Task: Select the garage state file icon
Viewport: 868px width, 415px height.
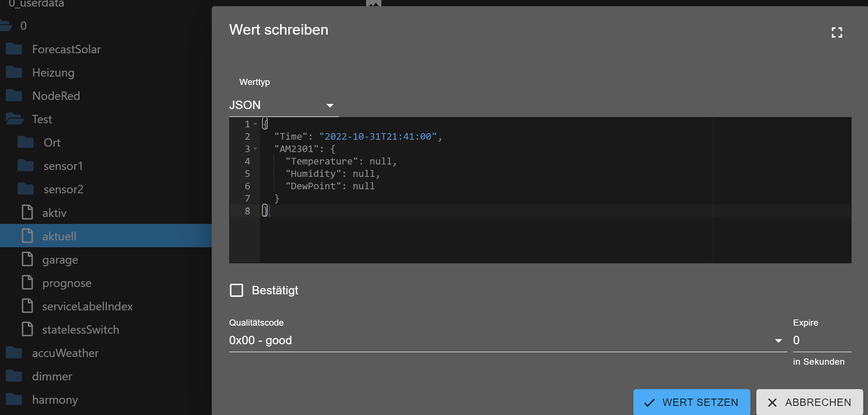Action: 27,259
